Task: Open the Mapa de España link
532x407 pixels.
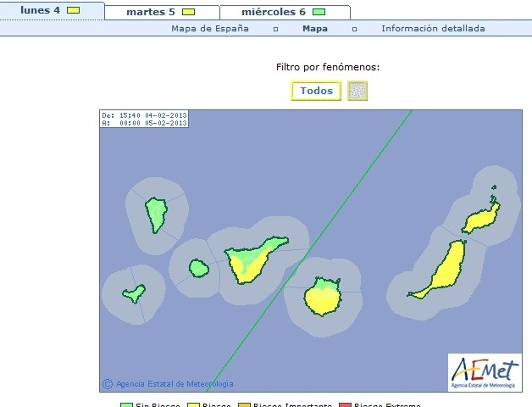Action: (210, 28)
